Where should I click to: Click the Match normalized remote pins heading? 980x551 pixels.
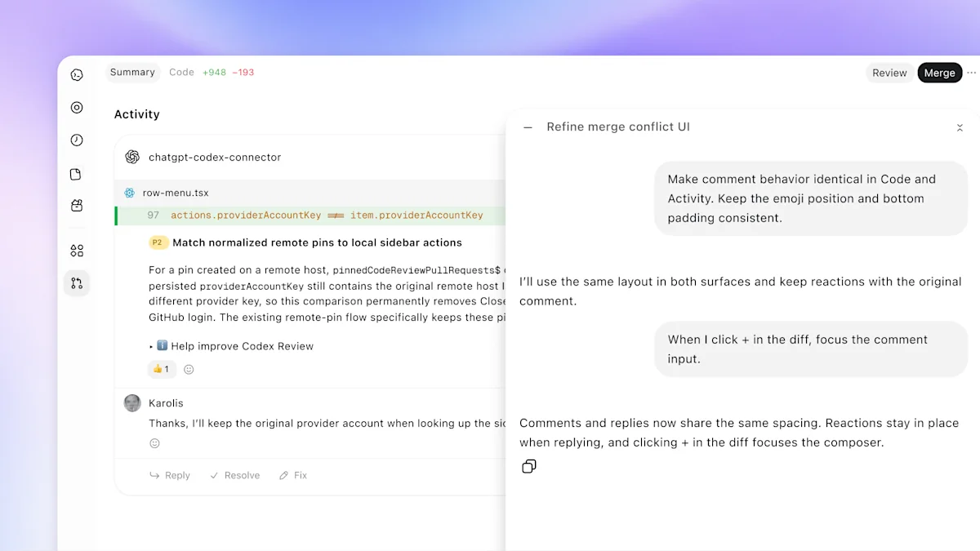318,242
